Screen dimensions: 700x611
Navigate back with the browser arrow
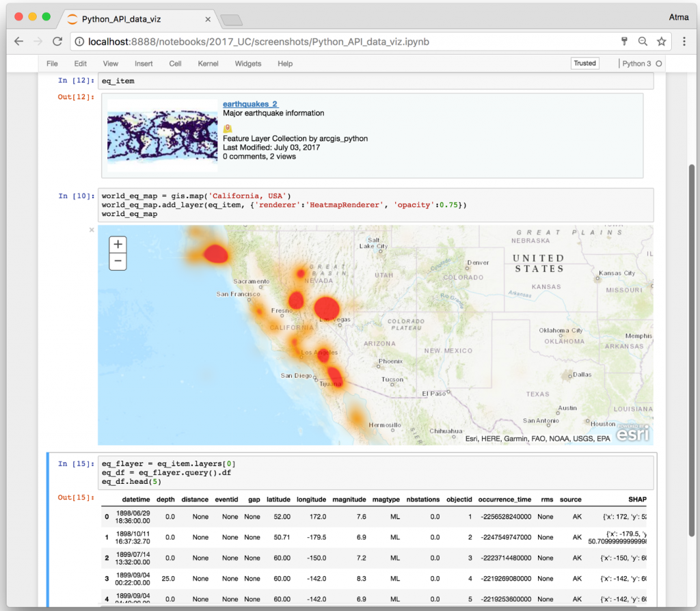tap(18, 41)
